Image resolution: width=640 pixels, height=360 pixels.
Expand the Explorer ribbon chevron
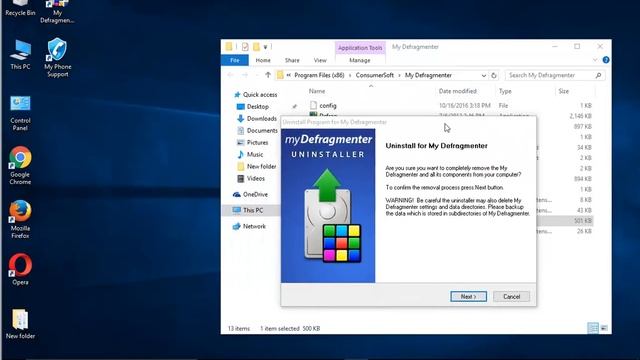pos(595,60)
